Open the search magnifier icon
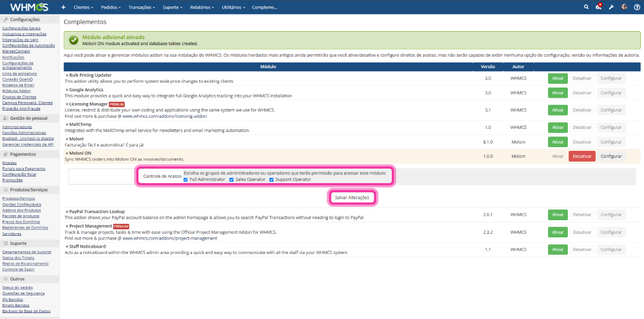This screenshot has height=319, width=644. (x=587, y=7)
